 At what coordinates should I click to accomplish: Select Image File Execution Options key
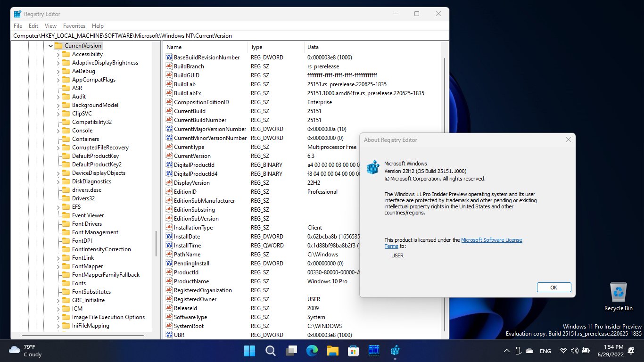click(x=108, y=317)
